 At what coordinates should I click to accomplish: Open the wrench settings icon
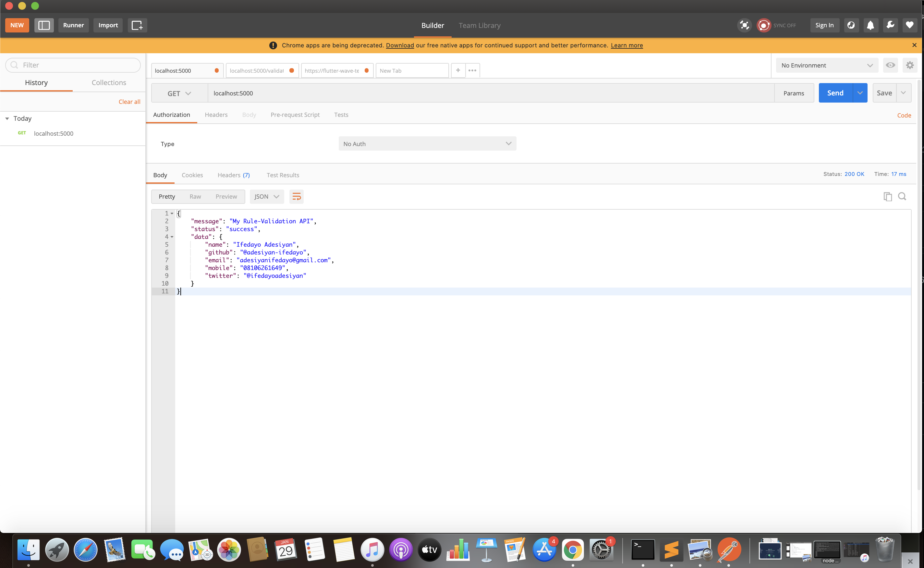(x=890, y=25)
